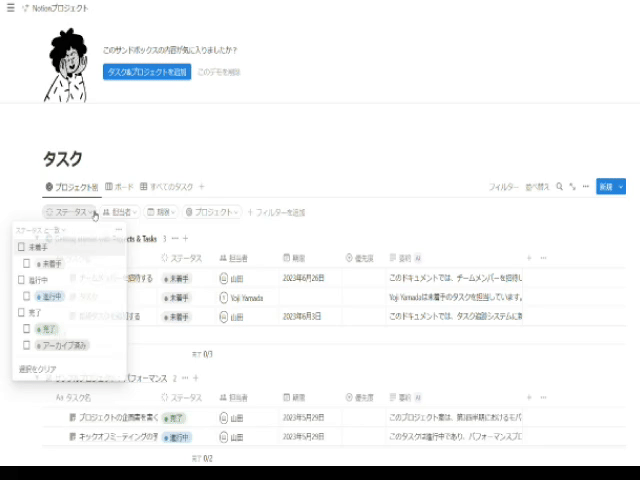
Task: Add a property column in first table
Action: [529, 258]
